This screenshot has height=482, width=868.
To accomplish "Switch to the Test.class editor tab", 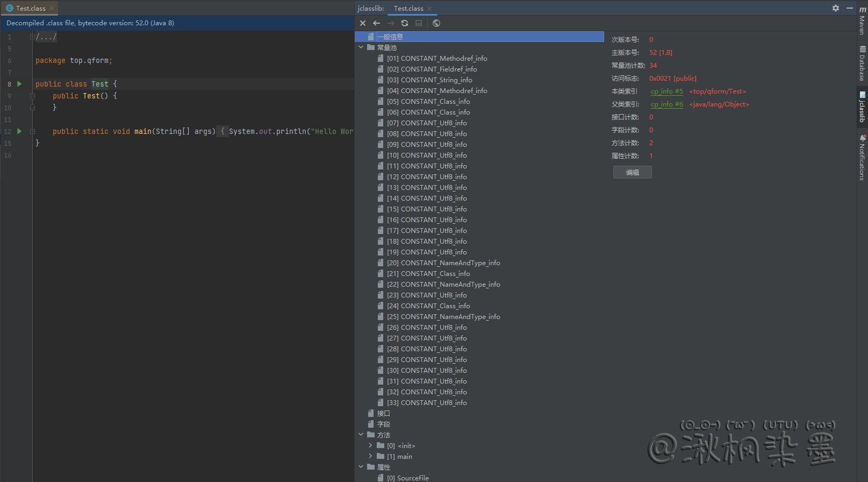I will (31, 8).
